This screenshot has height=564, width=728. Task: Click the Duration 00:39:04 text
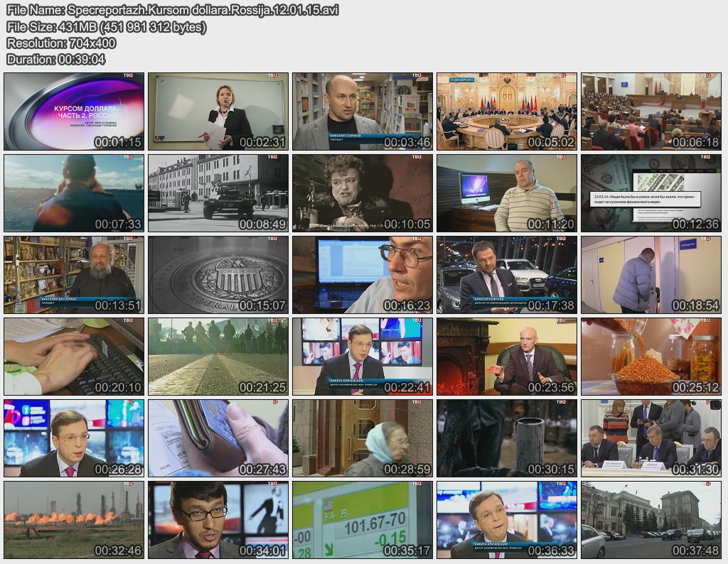pos(55,60)
